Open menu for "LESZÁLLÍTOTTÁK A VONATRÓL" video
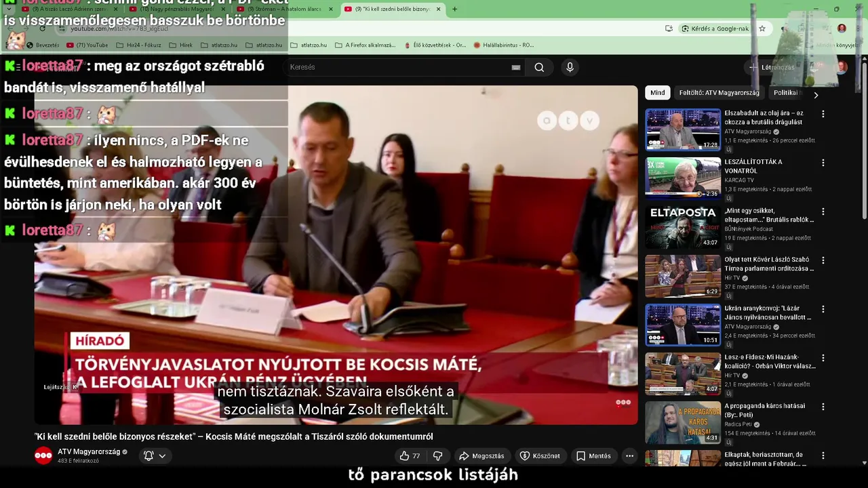Image resolution: width=868 pixels, height=488 pixels. pyautogui.click(x=823, y=163)
